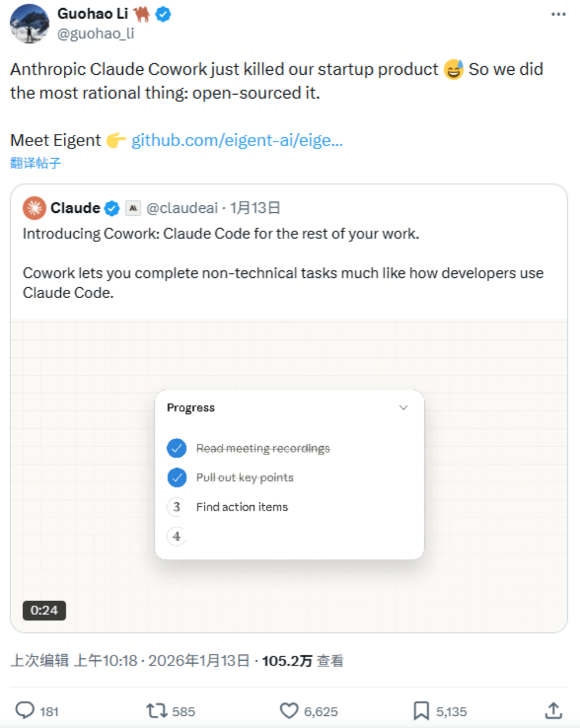The image size is (580, 728).
Task: Click the Anthropic affiliation badge beside Claude
Action: pyautogui.click(x=133, y=208)
